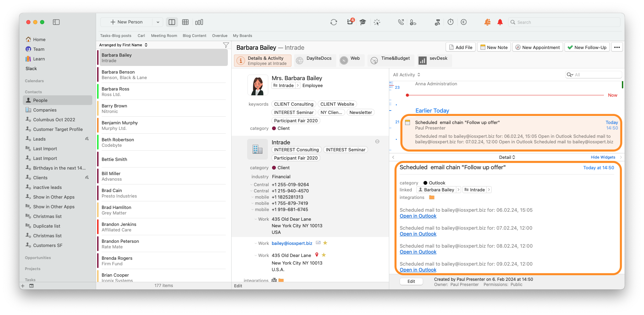Click the New Follow-Up button
The height and width of the screenshot is (315, 644).
pyautogui.click(x=587, y=47)
